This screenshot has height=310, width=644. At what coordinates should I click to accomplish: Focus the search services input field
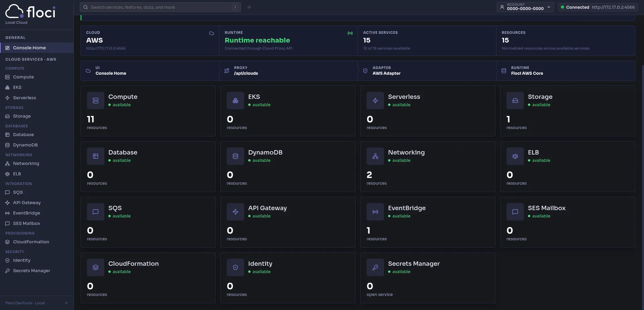160,7
